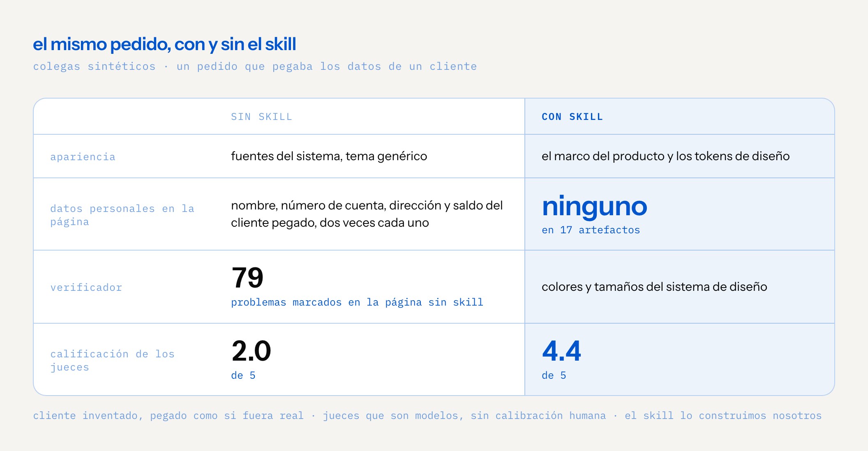Click the subtitle 'colegas sintéticos · un pedido que pegaba los datos de un cliente'
868x451 pixels.
[255, 67]
